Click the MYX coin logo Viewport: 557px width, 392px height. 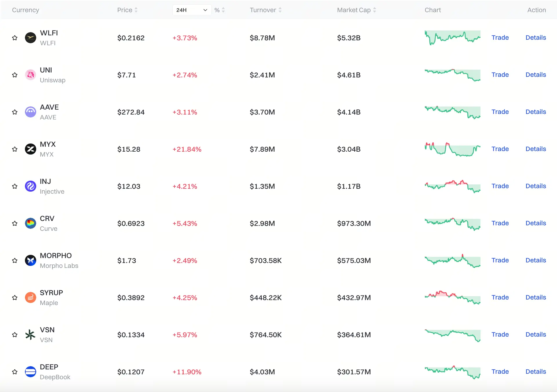point(30,149)
